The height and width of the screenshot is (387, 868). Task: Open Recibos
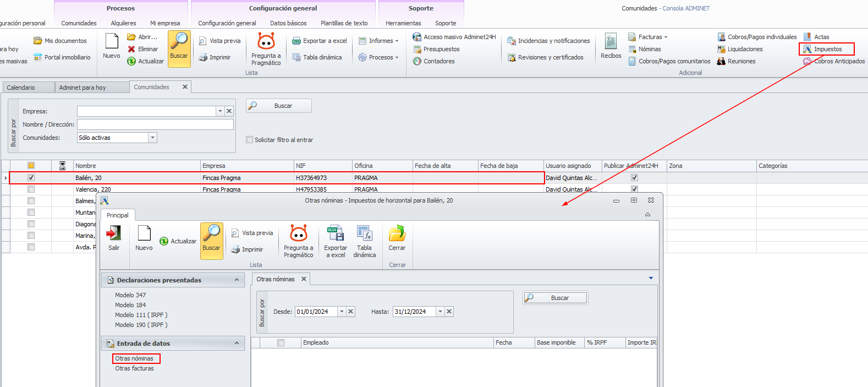(611, 47)
